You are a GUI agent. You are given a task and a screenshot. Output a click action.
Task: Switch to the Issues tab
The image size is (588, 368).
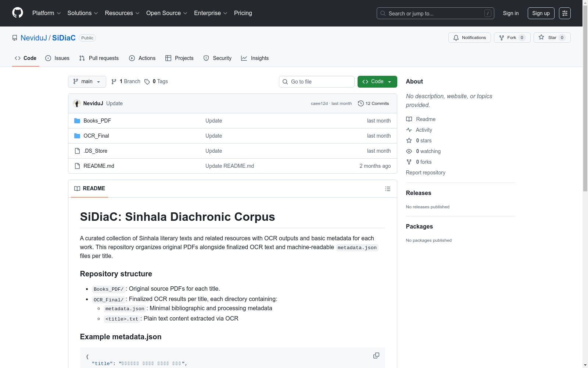point(57,58)
